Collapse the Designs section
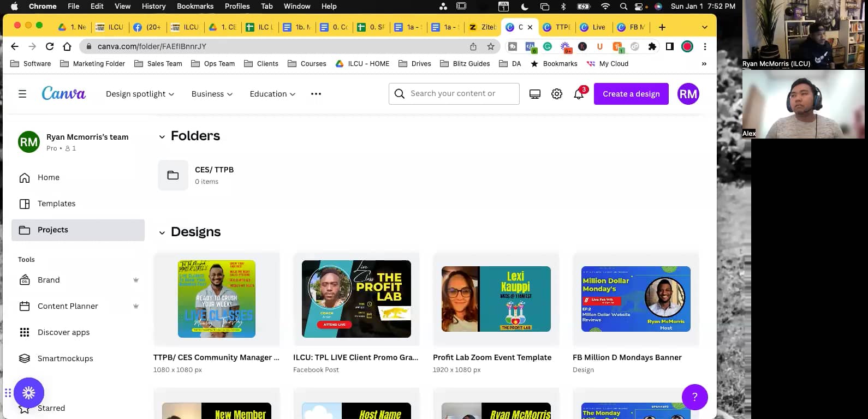The width and height of the screenshot is (868, 419). (x=162, y=232)
